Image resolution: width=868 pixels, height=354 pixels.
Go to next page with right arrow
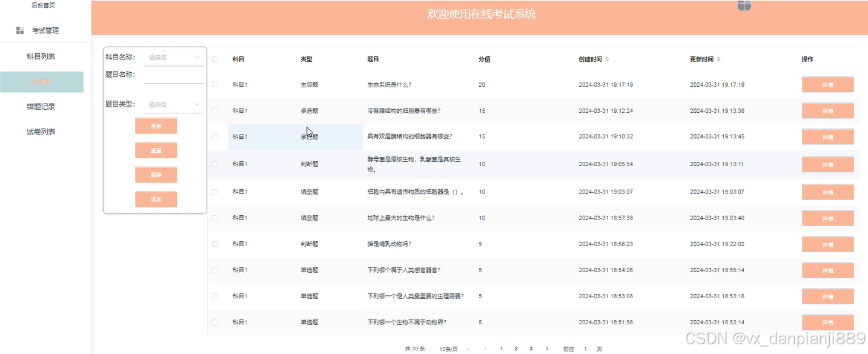(x=547, y=349)
